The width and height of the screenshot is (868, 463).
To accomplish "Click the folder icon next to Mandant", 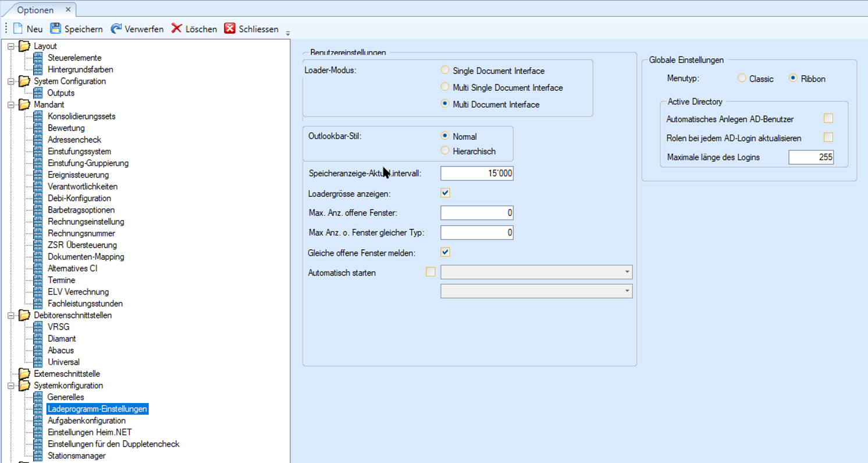I will point(24,105).
